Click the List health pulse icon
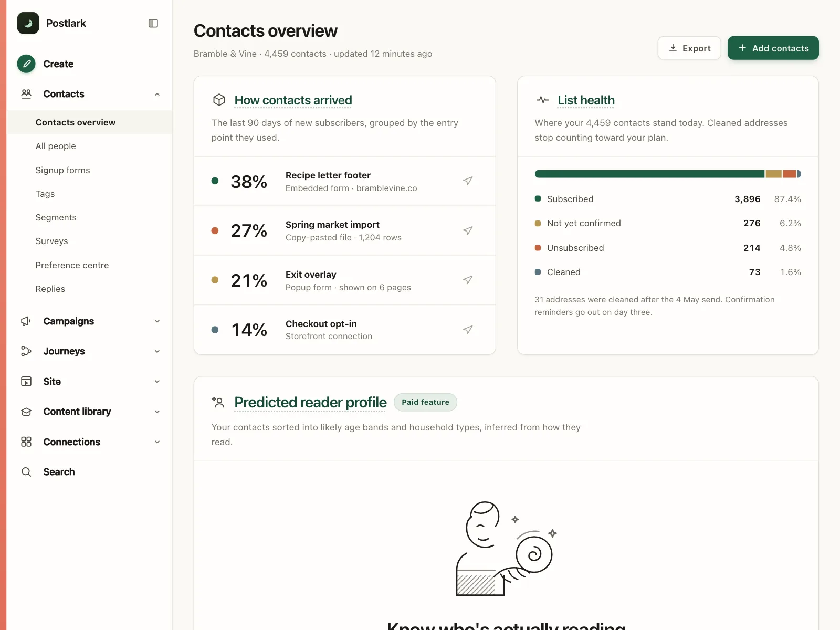This screenshot has height=630, width=840. 542,100
